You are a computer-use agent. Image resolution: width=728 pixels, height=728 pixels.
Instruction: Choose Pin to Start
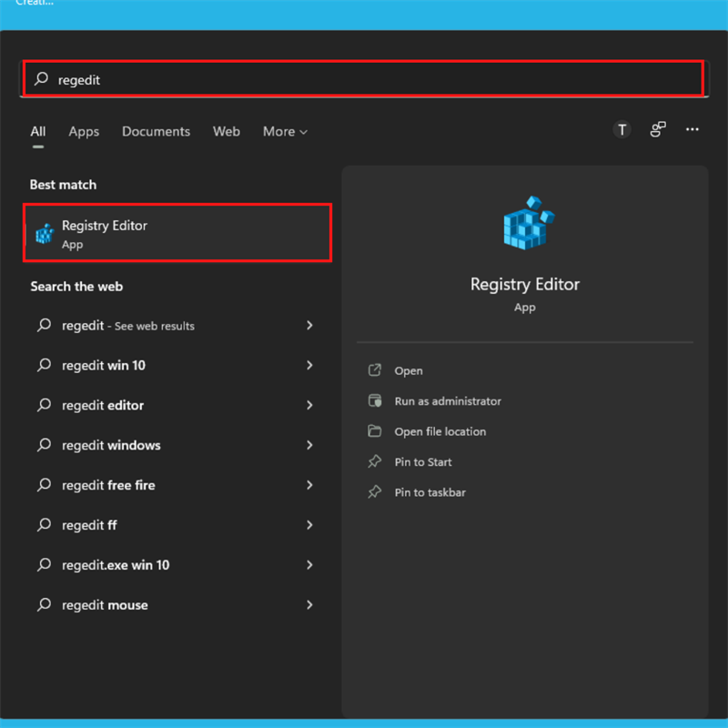pyautogui.click(x=423, y=462)
